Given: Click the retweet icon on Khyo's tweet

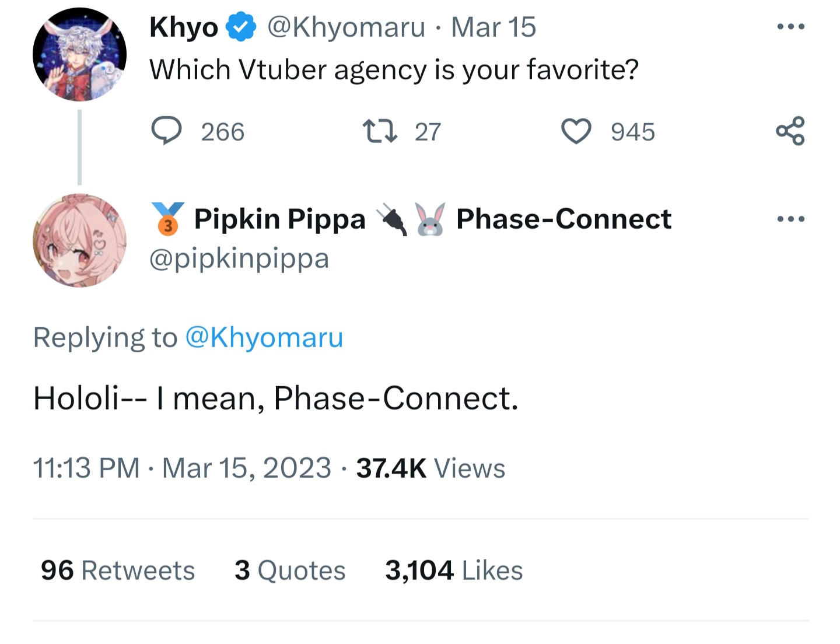Looking at the screenshot, I should 380,131.
